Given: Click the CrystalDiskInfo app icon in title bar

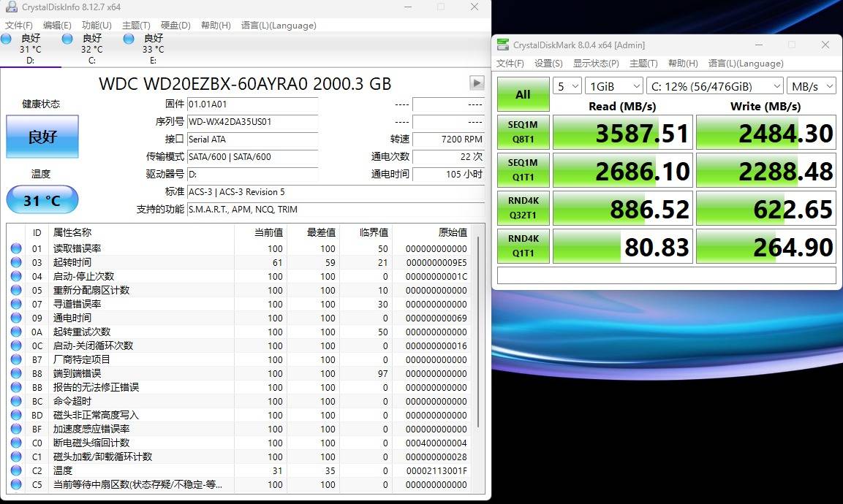Looking at the screenshot, I should (10, 7).
